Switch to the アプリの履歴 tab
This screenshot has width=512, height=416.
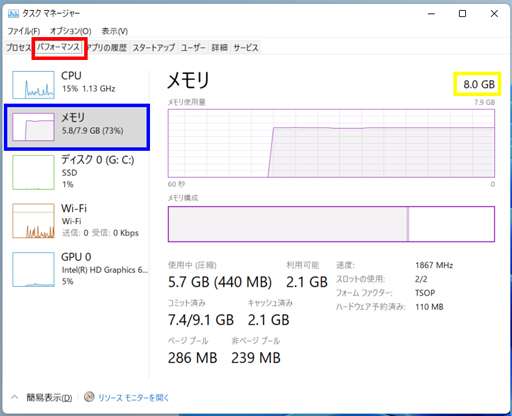108,48
